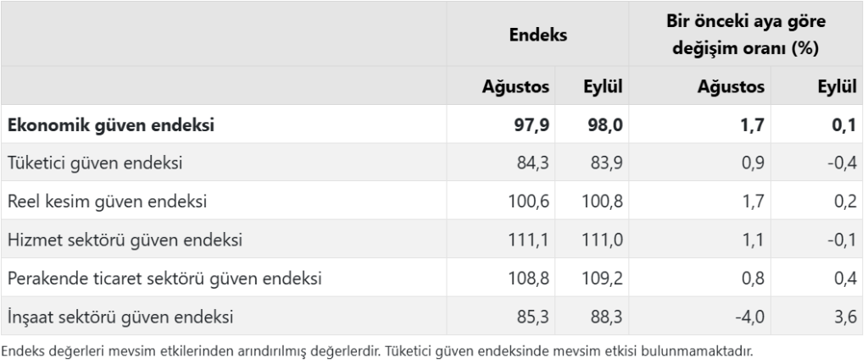This screenshot has height=364, width=868.
Task: Select 'Perakende ticaret sektörü güven endeksi' label
Action: (x=164, y=279)
